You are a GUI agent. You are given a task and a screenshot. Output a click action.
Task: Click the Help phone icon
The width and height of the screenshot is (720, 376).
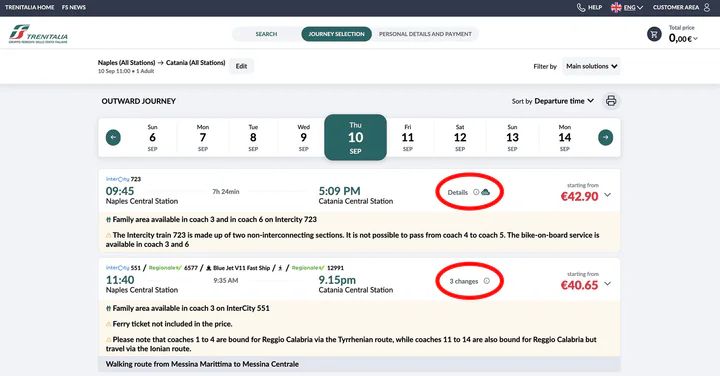(x=580, y=7)
